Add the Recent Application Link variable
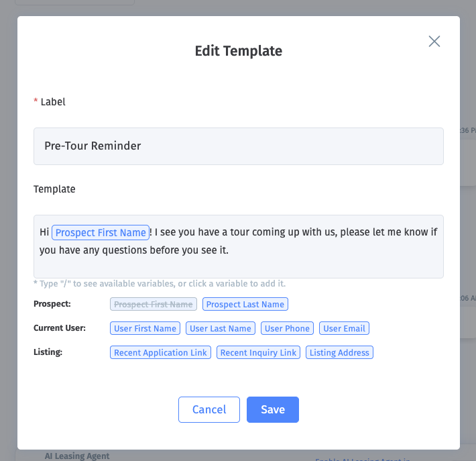Image resolution: width=476 pixels, height=461 pixels. point(160,353)
